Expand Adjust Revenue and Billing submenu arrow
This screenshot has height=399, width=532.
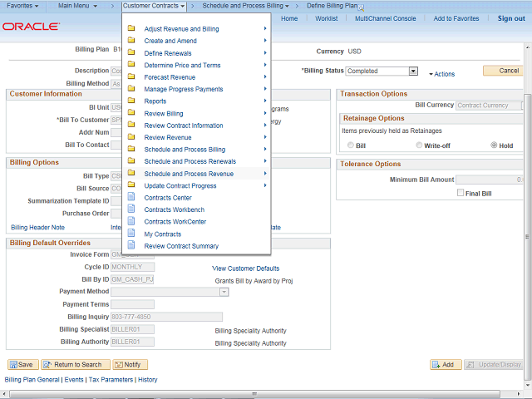[x=265, y=28]
